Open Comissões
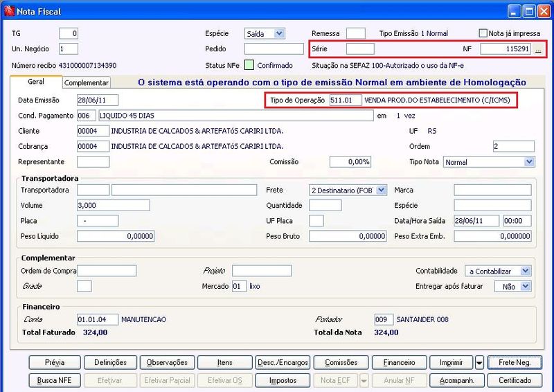The width and height of the screenshot is (554, 392). pos(341,363)
